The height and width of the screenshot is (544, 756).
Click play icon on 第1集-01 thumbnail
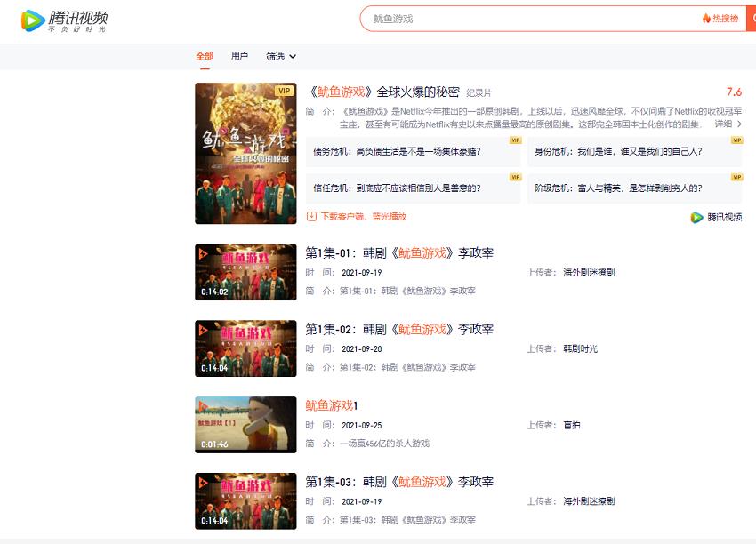point(203,253)
